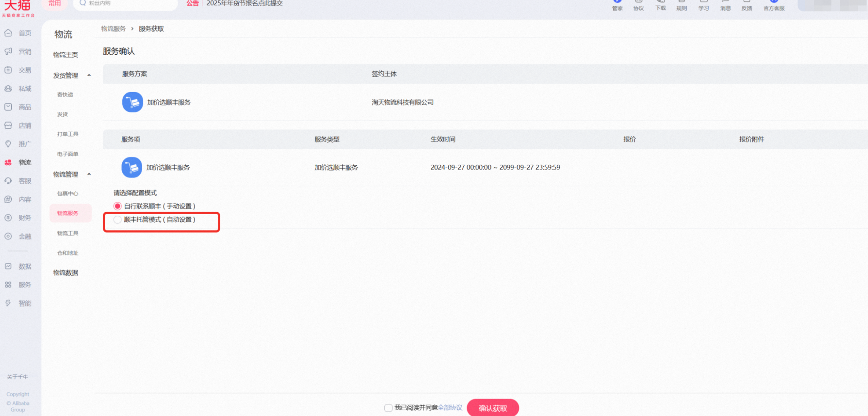The height and width of the screenshot is (416, 868).
Task: Go back to 物流服务 breadcrumb
Action: pyautogui.click(x=113, y=29)
